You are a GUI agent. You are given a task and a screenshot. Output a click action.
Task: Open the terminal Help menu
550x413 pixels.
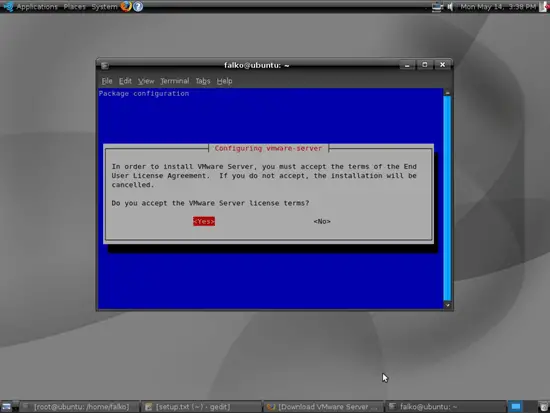pos(224,81)
